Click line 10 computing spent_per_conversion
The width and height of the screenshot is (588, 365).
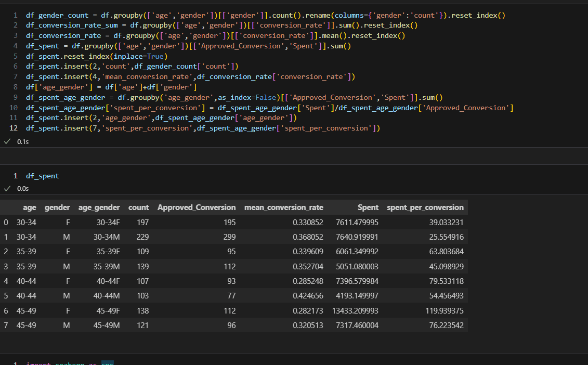pyautogui.click(x=270, y=108)
